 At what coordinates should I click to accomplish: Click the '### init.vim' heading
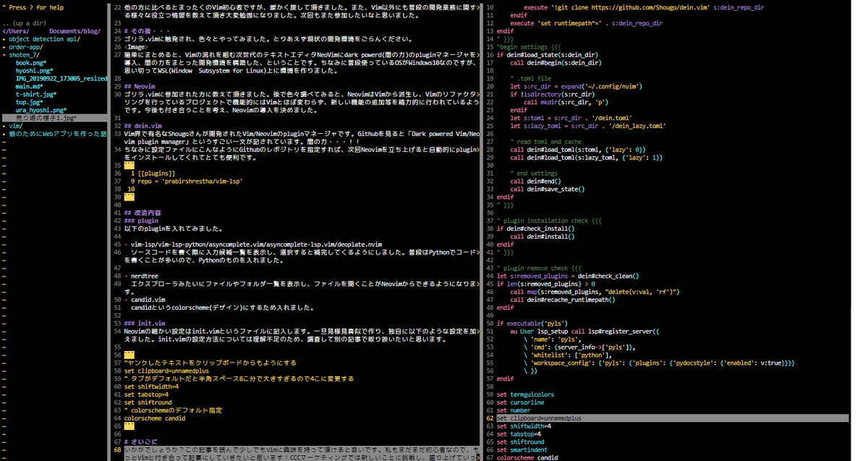tap(145, 323)
